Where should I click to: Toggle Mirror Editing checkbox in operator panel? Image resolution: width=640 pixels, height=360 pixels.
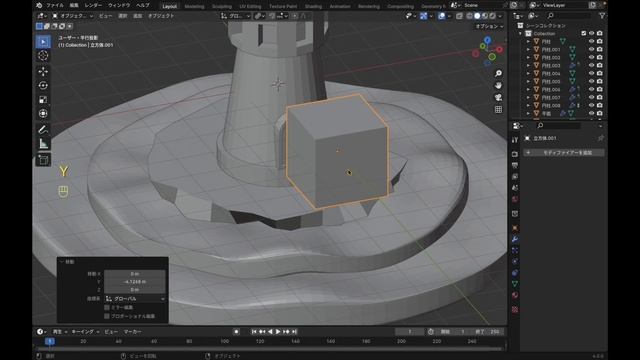click(107, 307)
